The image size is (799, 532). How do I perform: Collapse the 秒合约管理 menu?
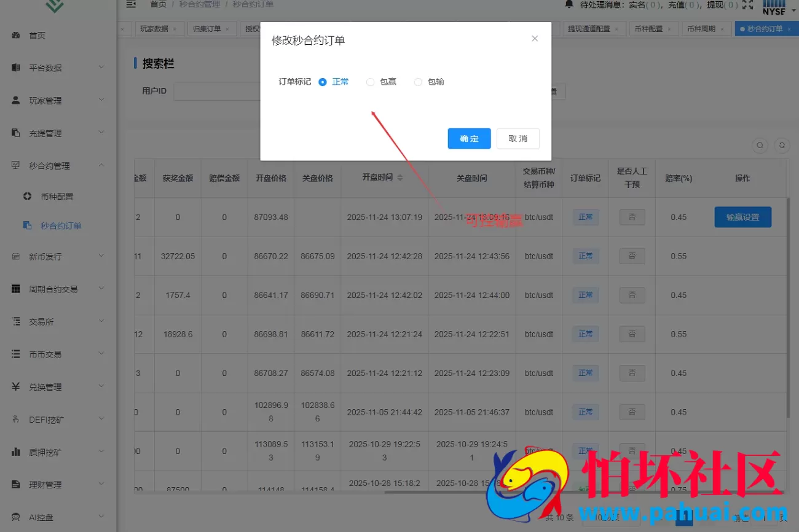[101, 165]
